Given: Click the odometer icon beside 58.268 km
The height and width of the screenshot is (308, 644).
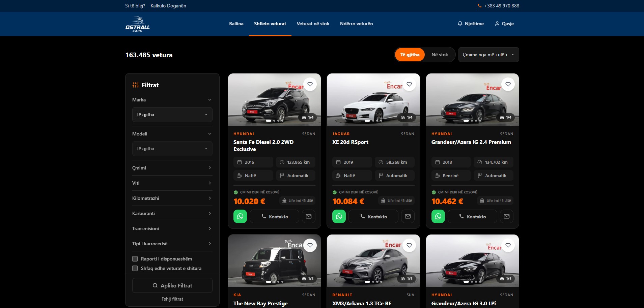Looking at the screenshot, I should pyautogui.click(x=381, y=162).
